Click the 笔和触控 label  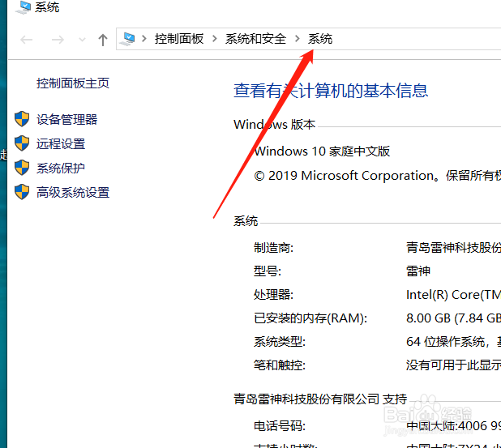[280, 365]
